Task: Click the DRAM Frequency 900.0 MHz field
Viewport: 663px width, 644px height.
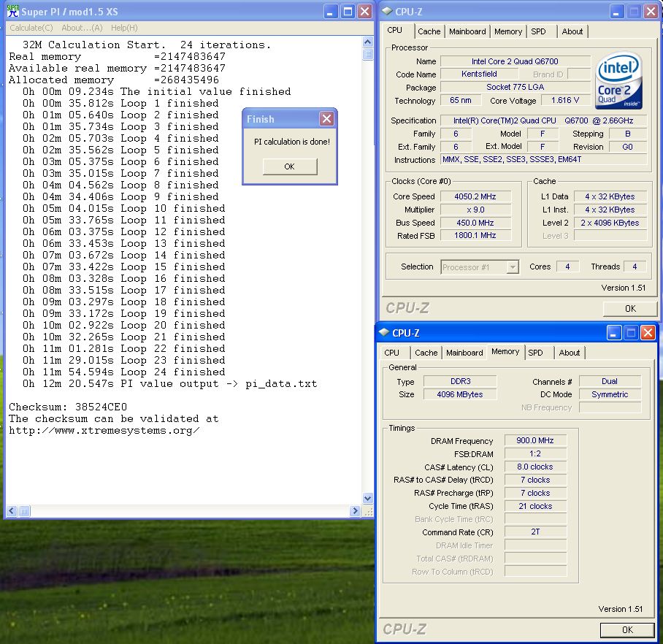Action: (x=535, y=440)
